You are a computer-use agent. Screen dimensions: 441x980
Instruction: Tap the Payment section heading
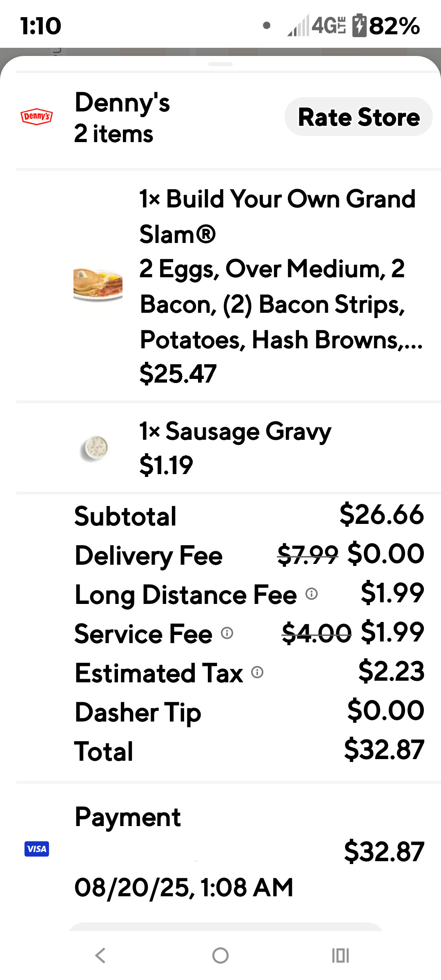127,817
